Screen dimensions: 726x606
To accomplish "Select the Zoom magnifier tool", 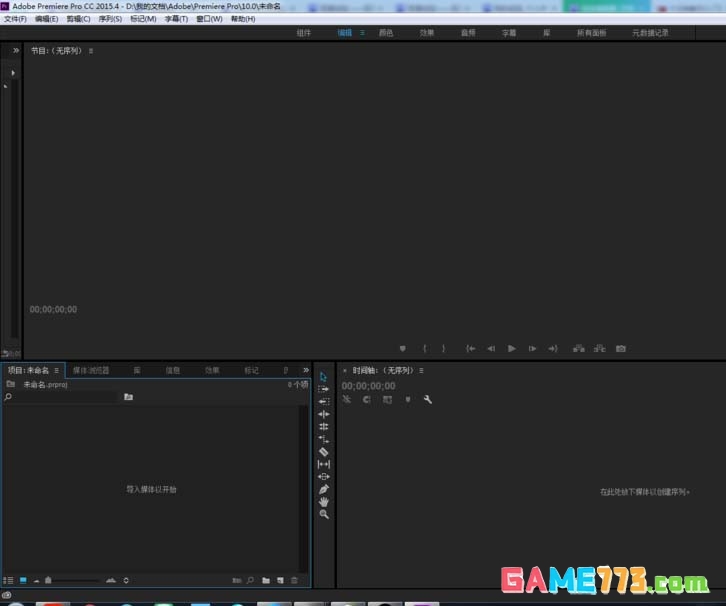I will tap(324, 514).
